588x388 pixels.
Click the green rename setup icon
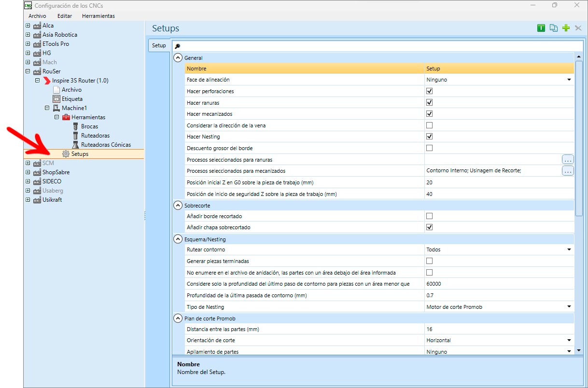tap(541, 28)
